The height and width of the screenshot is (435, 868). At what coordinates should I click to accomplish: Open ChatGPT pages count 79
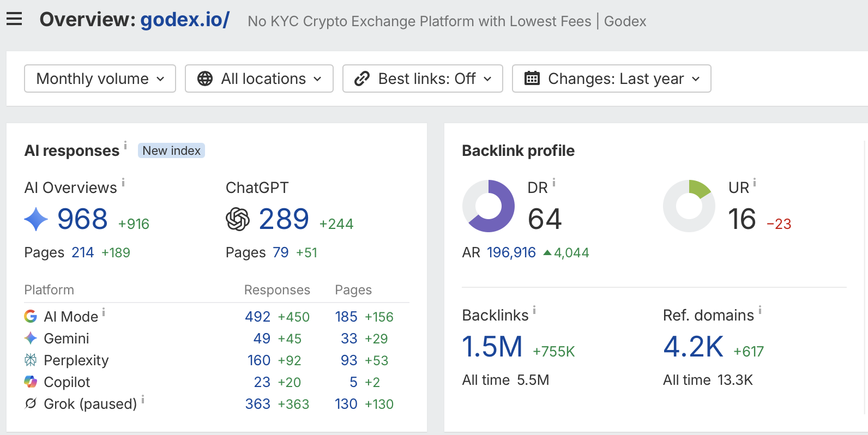coord(281,252)
